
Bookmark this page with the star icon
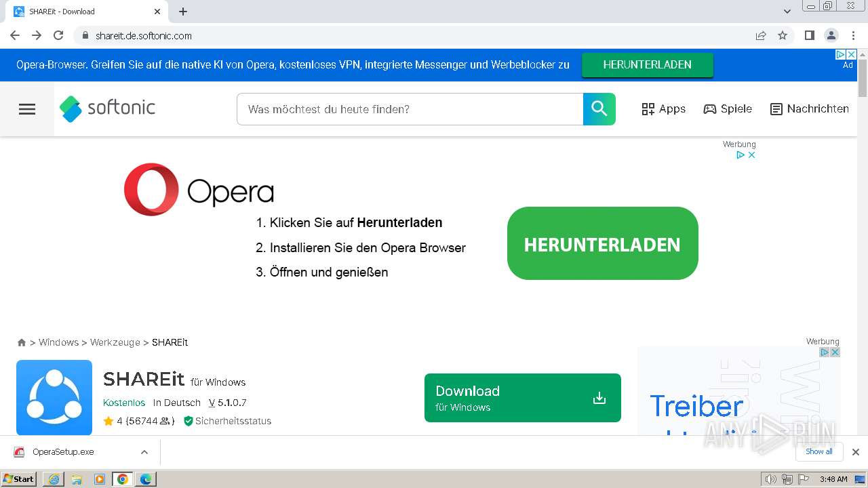pos(783,35)
